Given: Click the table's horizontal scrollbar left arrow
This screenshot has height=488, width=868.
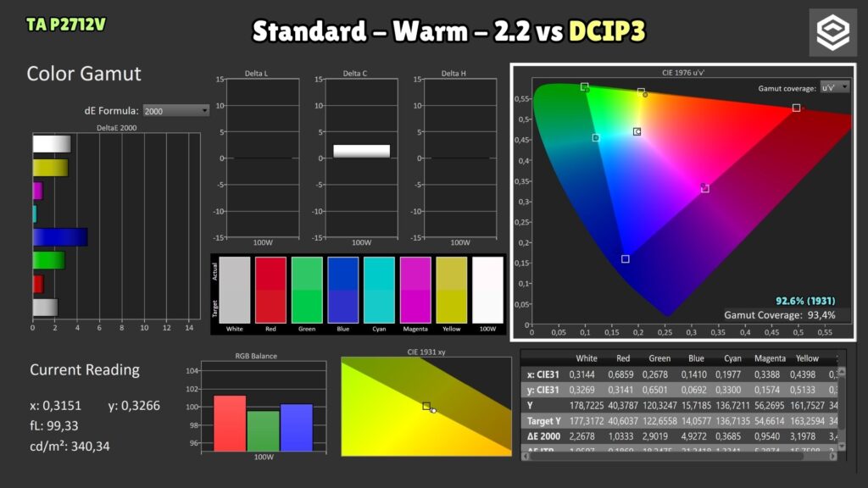Looking at the screenshot, I should click(526, 457).
